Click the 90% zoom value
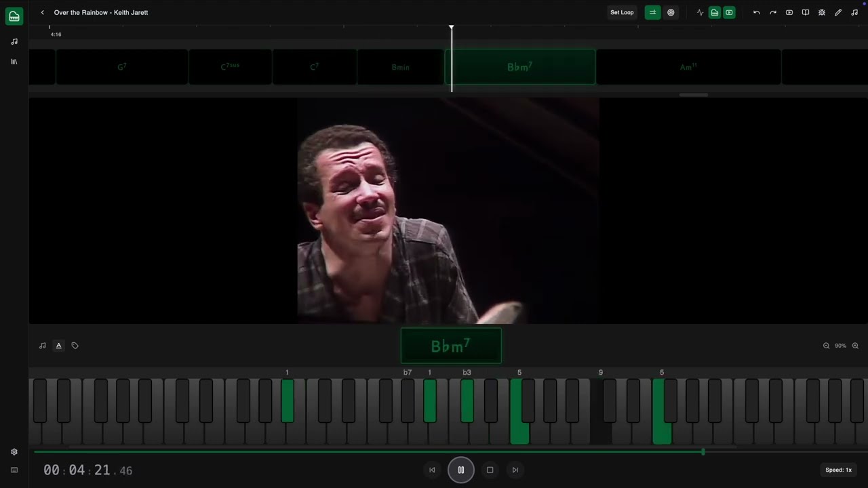Viewport: 868px width, 488px height. tap(841, 346)
